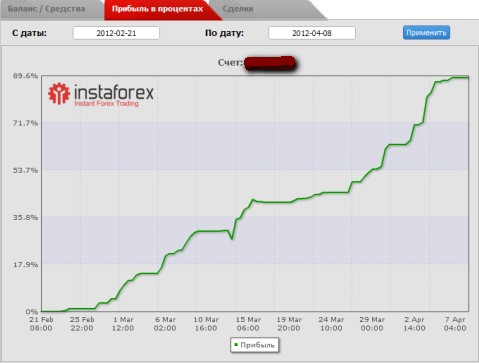479x363 pixels.
Task: Switch to the Баланс / Средства tab
Action: (47, 9)
